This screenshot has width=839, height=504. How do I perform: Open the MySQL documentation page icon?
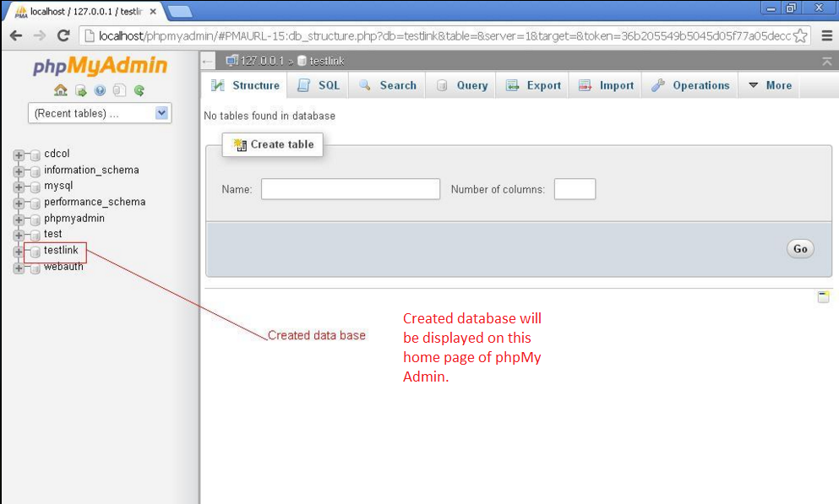pos(119,90)
